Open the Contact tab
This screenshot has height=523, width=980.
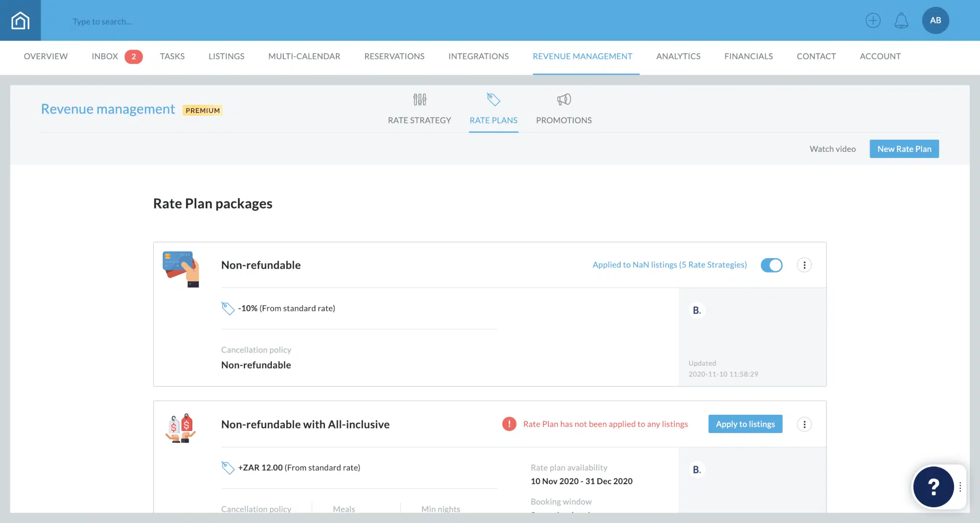816,57
